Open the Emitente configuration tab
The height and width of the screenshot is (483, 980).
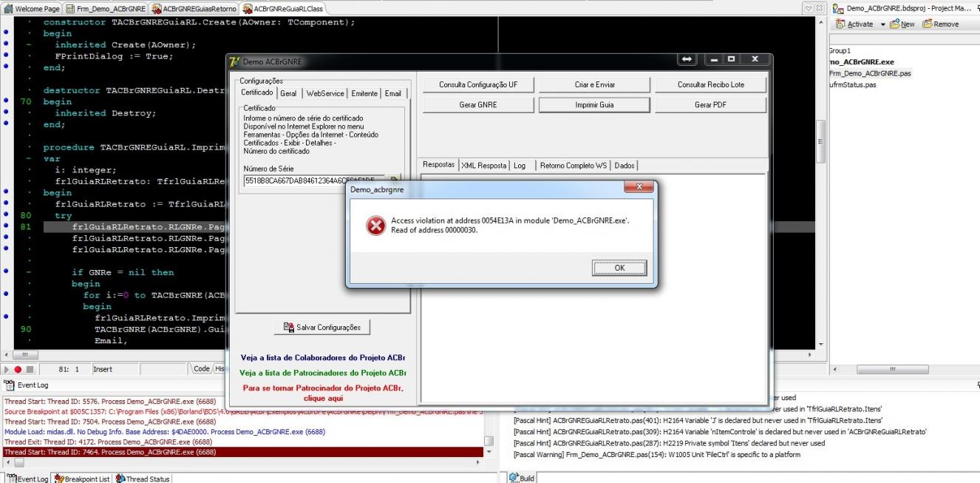click(364, 93)
